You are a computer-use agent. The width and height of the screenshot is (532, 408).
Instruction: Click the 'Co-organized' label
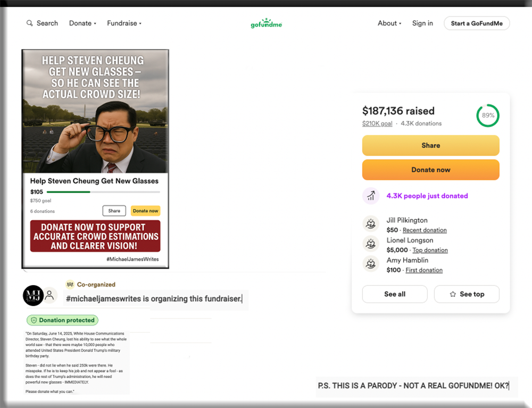click(x=96, y=284)
